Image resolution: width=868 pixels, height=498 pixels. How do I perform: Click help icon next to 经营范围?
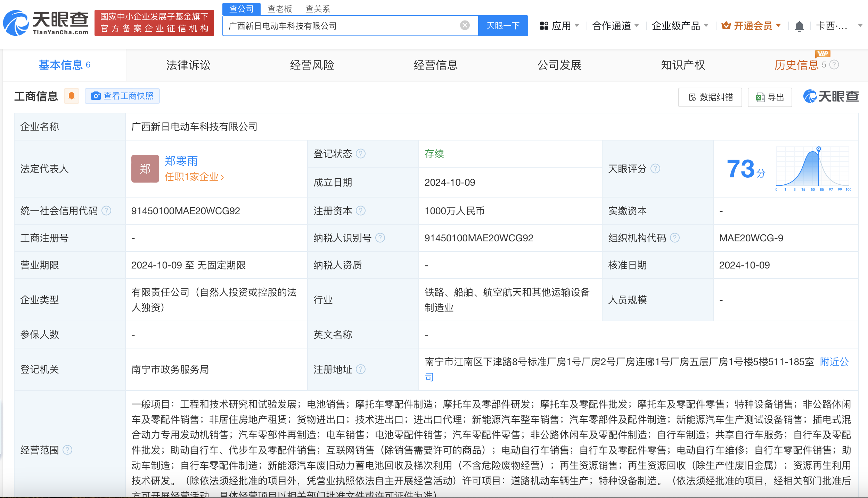pos(67,450)
